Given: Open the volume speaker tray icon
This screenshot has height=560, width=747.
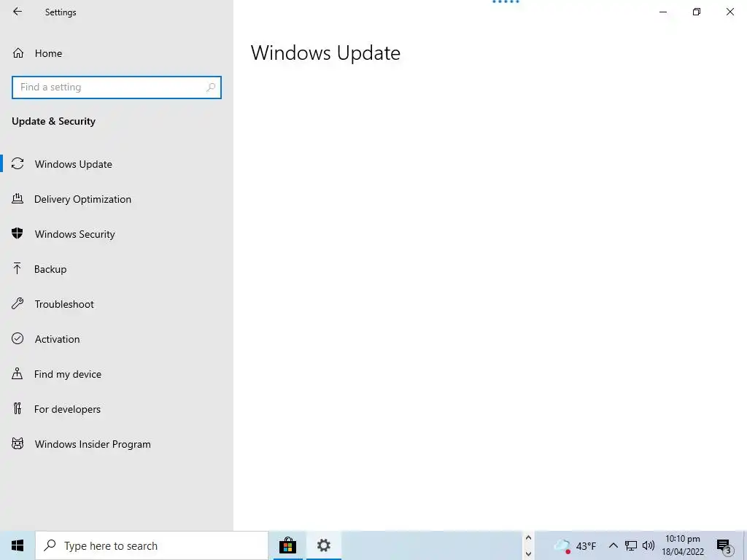Looking at the screenshot, I should point(649,545).
